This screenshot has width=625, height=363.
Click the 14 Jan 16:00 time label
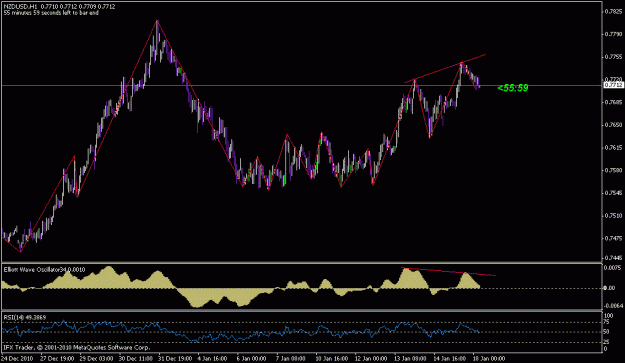click(449, 358)
